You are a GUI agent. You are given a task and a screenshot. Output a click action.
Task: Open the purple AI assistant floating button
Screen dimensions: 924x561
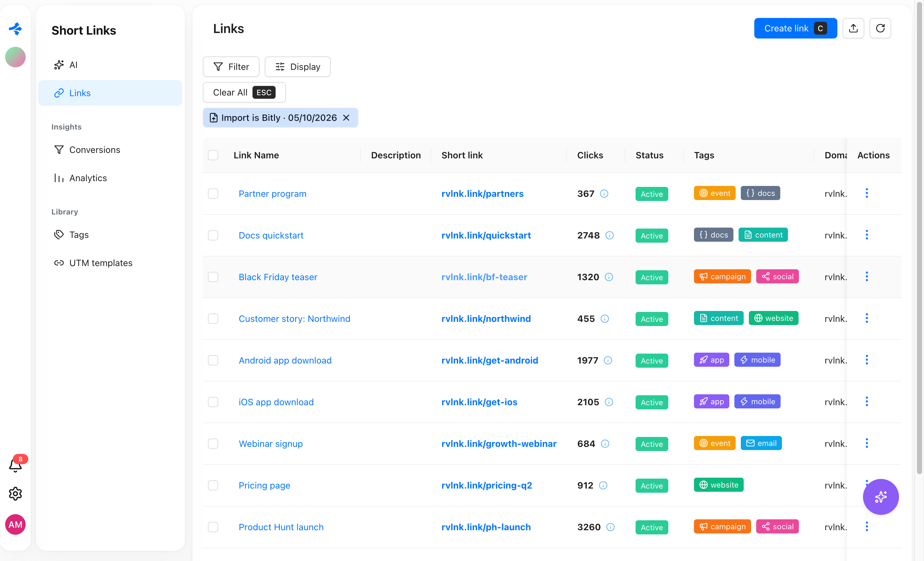click(880, 497)
